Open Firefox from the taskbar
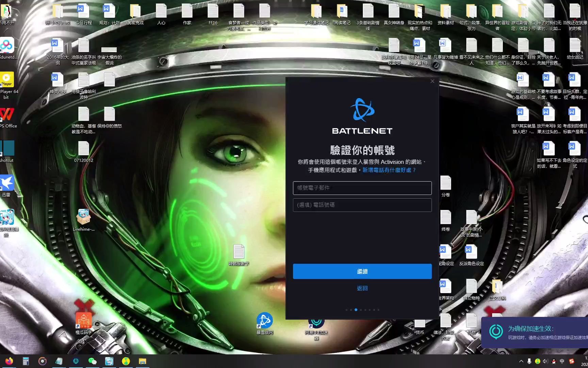Image resolution: width=588 pixels, height=368 pixels. click(9, 361)
